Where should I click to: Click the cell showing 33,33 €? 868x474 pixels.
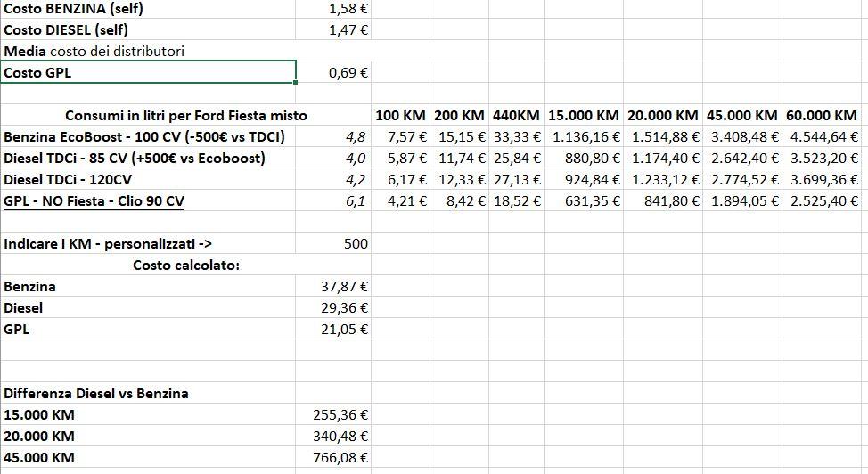(516, 137)
